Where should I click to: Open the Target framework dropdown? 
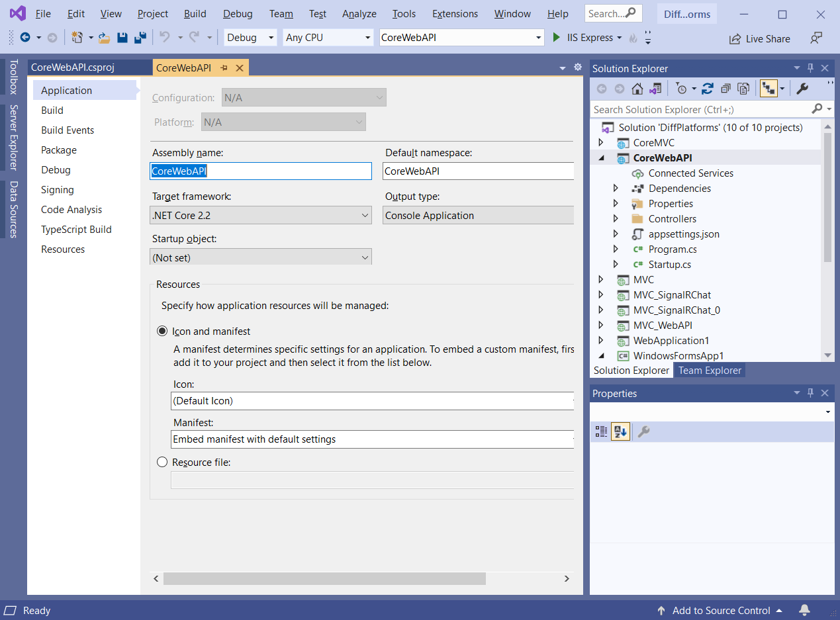pyautogui.click(x=261, y=216)
